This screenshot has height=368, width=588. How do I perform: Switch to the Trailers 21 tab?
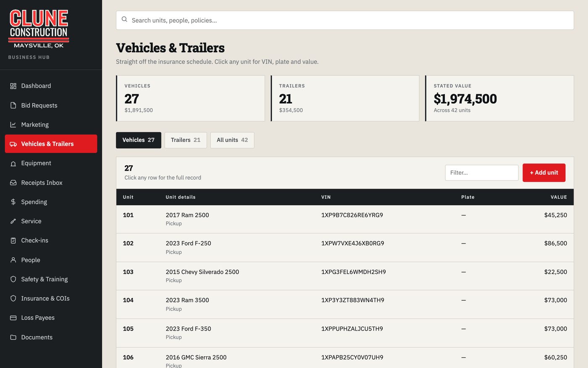(186, 140)
